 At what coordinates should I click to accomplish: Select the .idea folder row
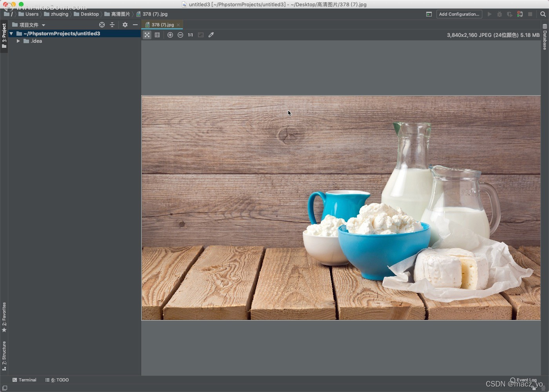pyautogui.click(x=75, y=41)
